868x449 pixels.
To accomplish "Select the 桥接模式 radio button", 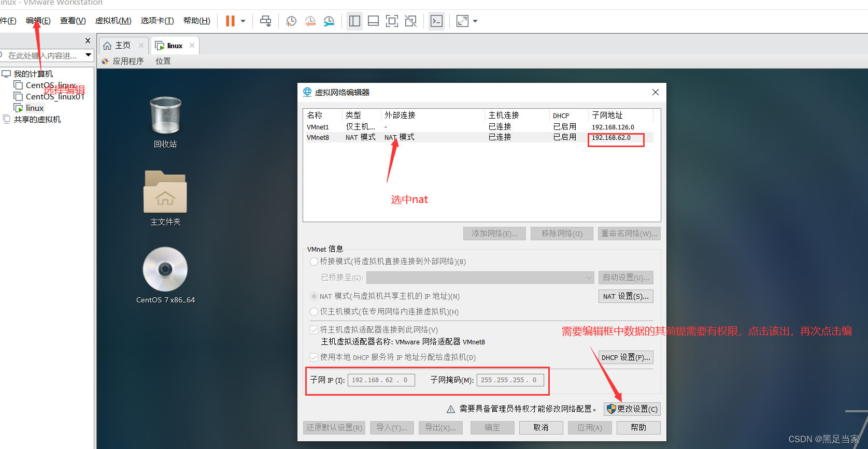I will 314,262.
